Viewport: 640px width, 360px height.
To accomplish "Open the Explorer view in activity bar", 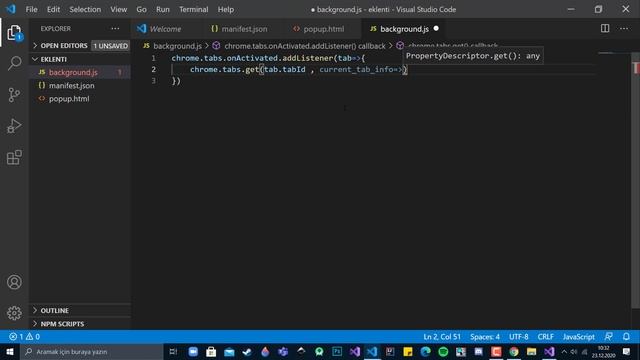I will pyautogui.click(x=14, y=33).
